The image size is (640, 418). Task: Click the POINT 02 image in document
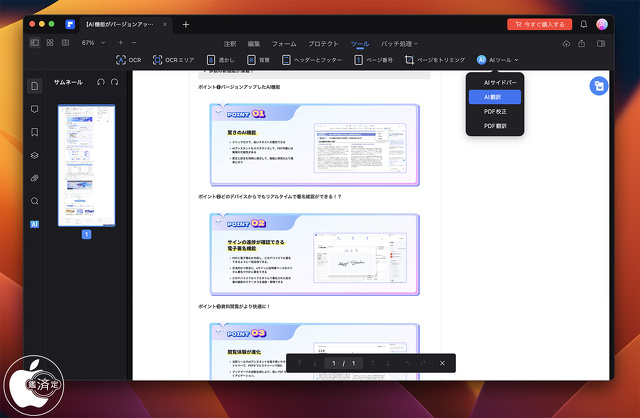pyautogui.click(x=315, y=254)
